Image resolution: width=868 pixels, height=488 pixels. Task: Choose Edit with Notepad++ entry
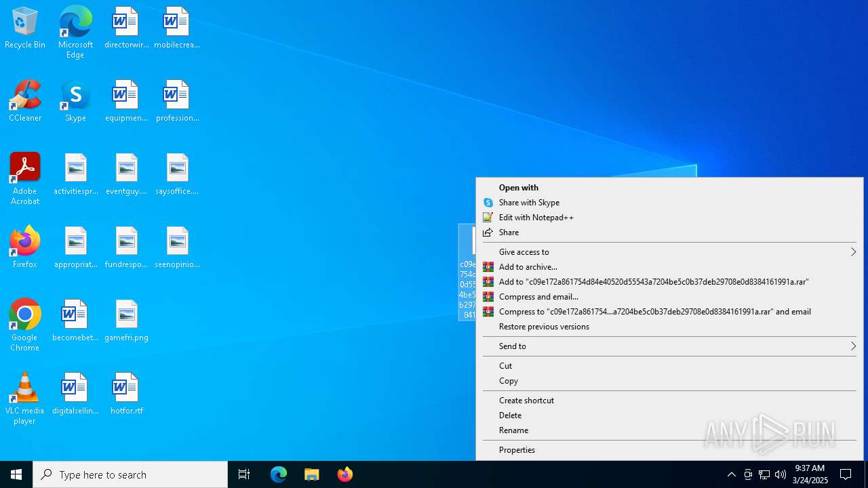(669, 218)
